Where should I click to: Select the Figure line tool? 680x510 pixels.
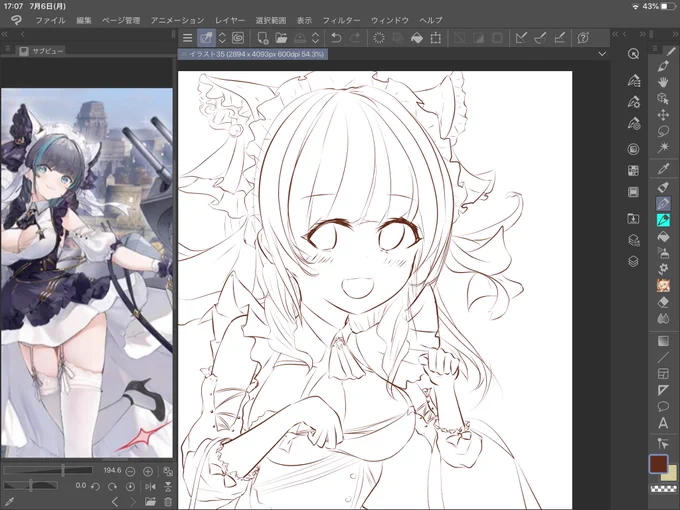pos(663,357)
